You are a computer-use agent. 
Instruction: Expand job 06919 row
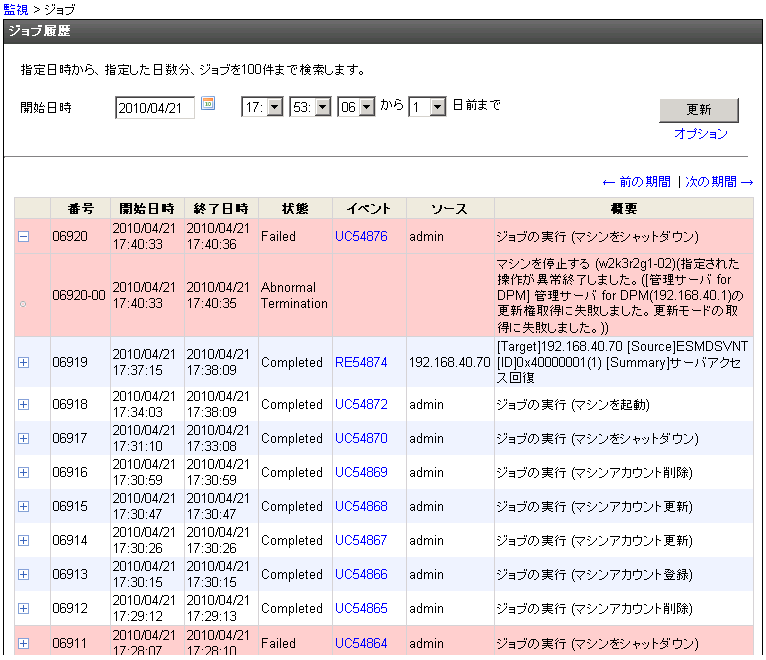pos(23,362)
